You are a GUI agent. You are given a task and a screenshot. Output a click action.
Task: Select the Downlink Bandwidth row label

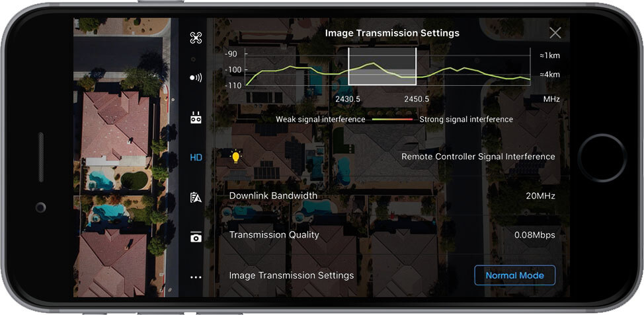[273, 196]
